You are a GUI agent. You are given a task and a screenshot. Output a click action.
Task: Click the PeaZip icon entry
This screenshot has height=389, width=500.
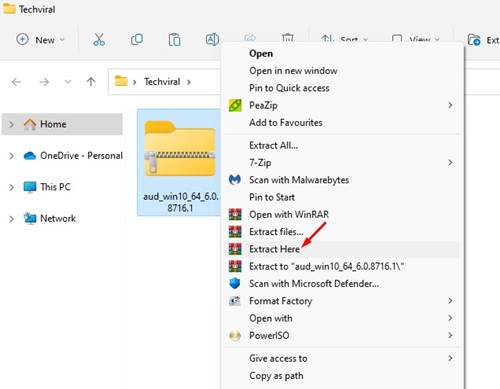click(235, 105)
